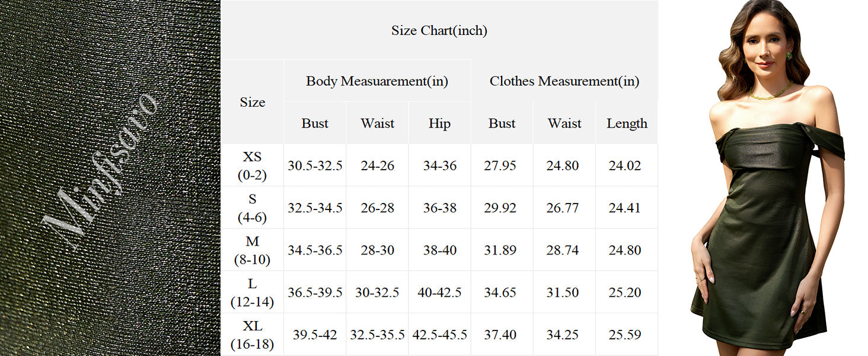Select the XS (0-2) size row label
The width and height of the screenshot is (868, 356).
(x=253, y=166)
